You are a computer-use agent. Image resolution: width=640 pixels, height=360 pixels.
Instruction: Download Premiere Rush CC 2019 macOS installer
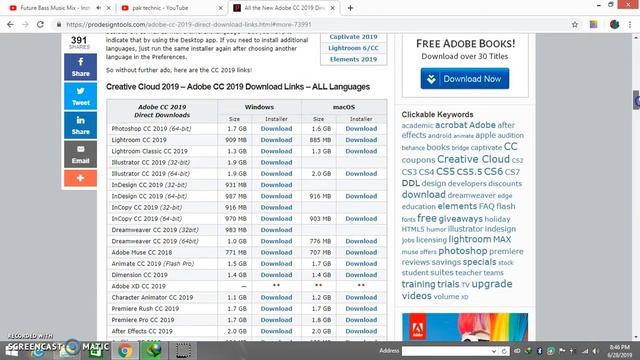point(361,309)
